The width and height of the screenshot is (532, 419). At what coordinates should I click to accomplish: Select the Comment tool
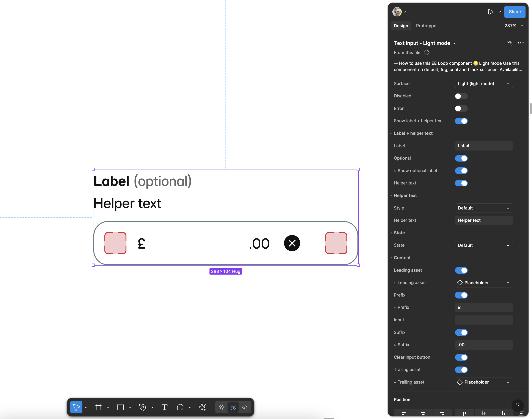pyautogui.click(x=180, y=407)
